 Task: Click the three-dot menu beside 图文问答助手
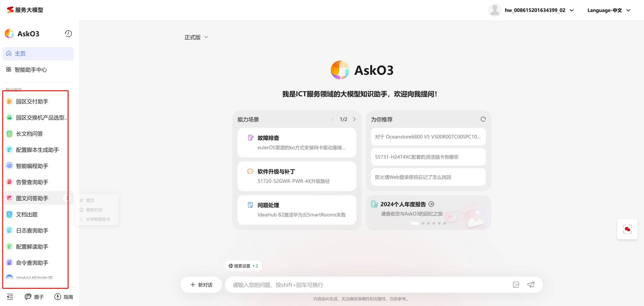click(67, 198)
